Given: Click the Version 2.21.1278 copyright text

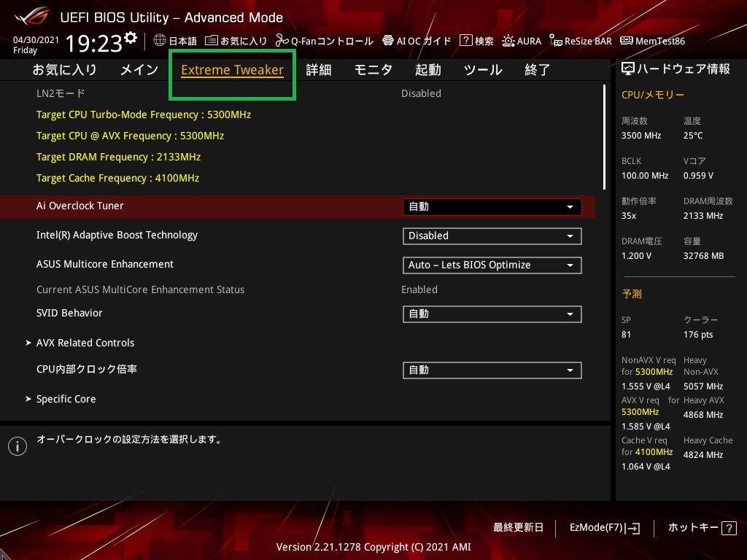Looking at the screenshot, I should pyautogui.click(x=373, y=547).
